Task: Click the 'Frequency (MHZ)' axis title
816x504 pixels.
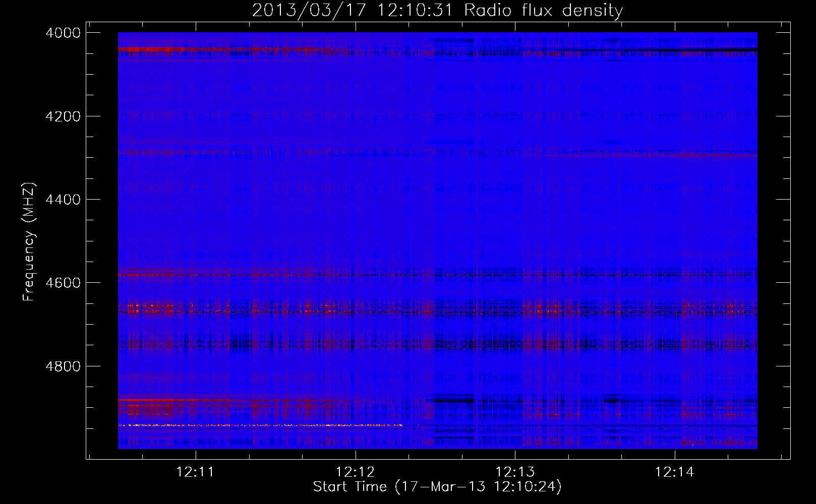Action: coord(29,242)
